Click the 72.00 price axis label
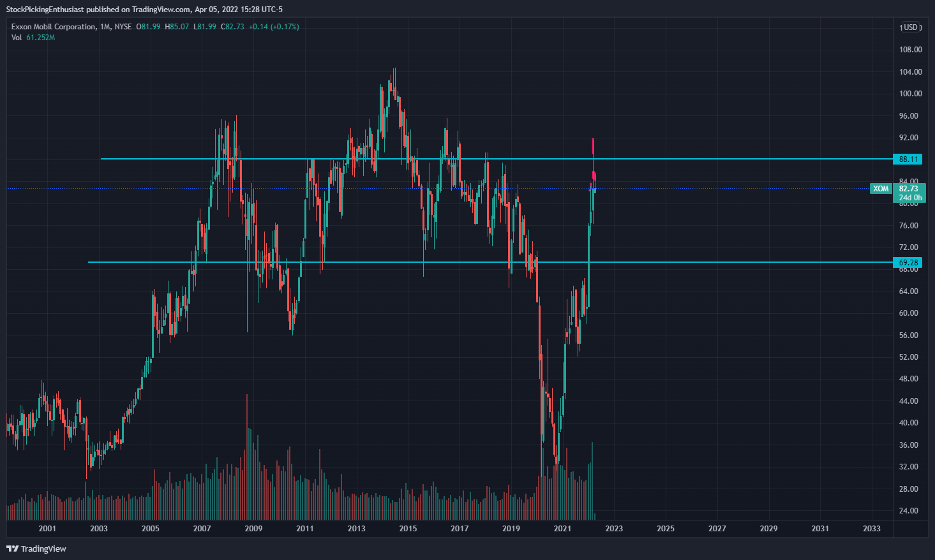Image resolution: width=935 pixels, height=560 pixels. (909, 247)
